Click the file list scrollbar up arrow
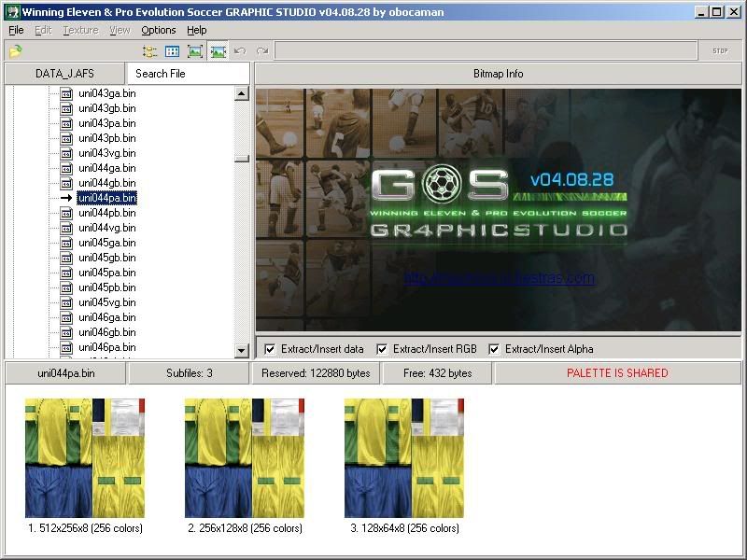 242,93
